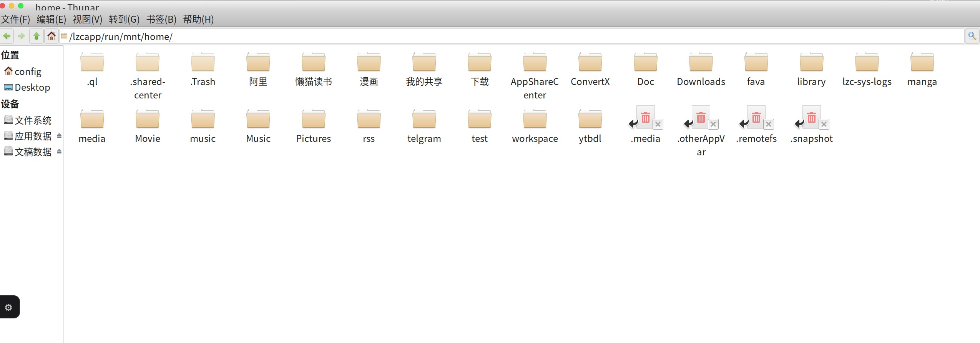Select the workspace folder

535,126
